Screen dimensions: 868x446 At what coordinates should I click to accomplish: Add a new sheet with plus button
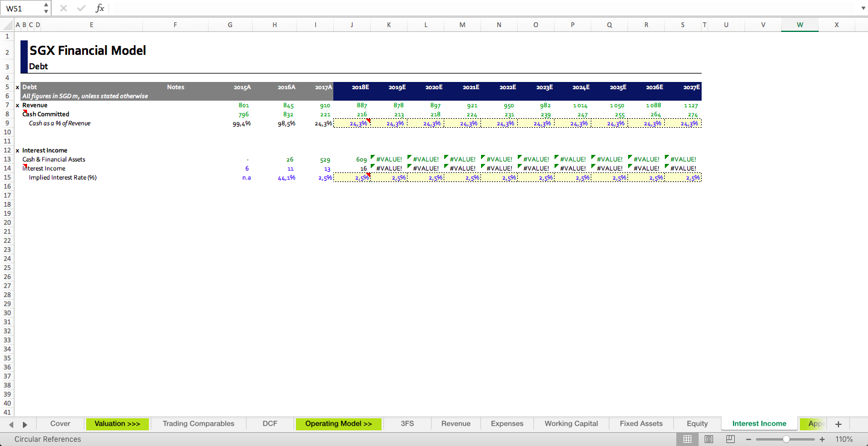point(838,424)
